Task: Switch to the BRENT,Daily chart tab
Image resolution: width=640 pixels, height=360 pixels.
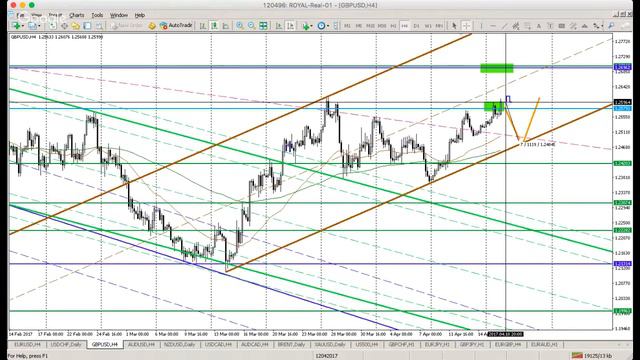Action: point(291,344)
